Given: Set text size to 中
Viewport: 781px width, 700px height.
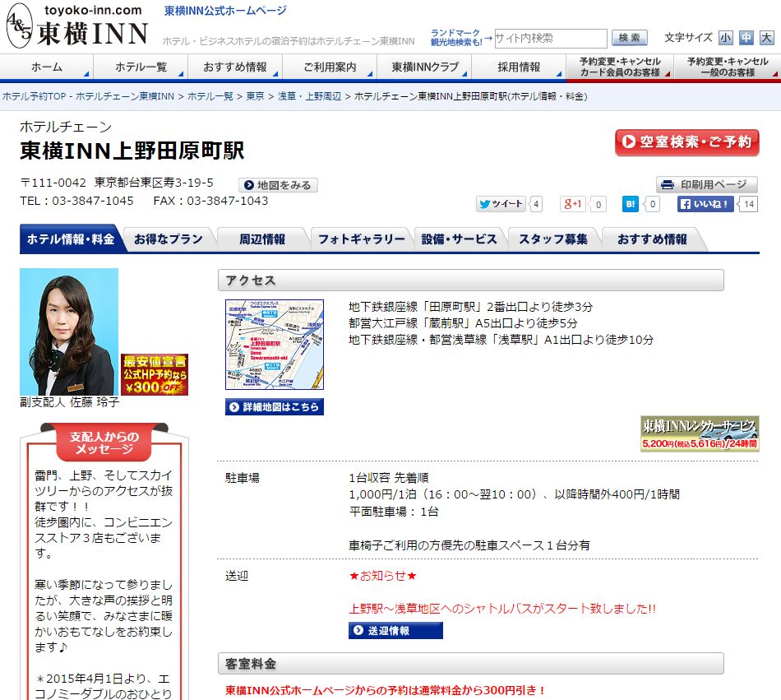Looking at the screenshot, I should (x=746, y=37).
